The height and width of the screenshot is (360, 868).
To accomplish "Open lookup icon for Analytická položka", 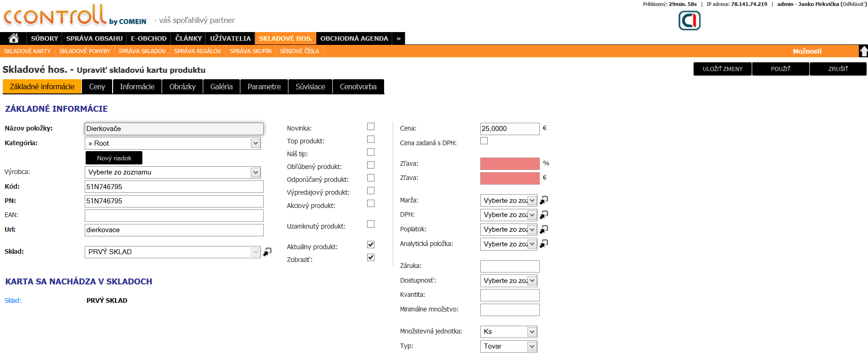I will pyautogui.click(x=544, y=244).
